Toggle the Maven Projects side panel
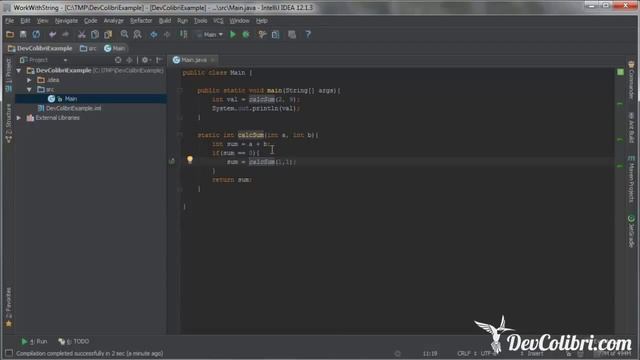The image size is (640, 360). click(631, 179)
